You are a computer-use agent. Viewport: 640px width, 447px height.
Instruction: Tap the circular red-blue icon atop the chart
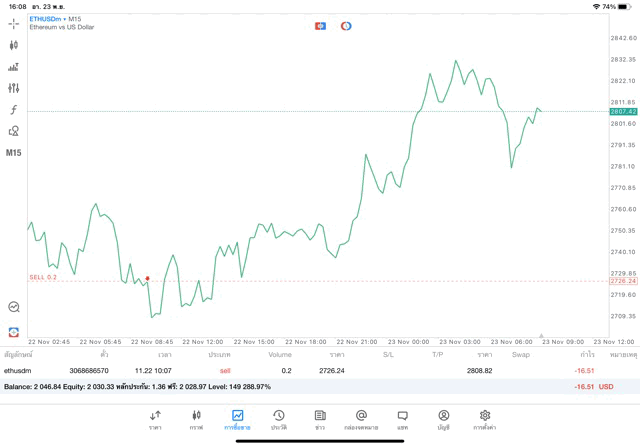(346, 26)
